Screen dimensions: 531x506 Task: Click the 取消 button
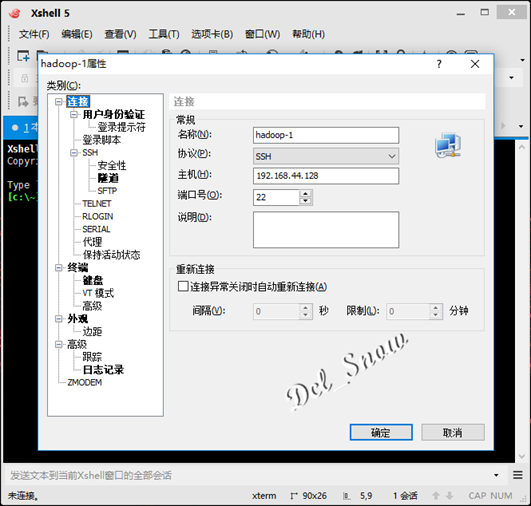(x=453, y=432)
